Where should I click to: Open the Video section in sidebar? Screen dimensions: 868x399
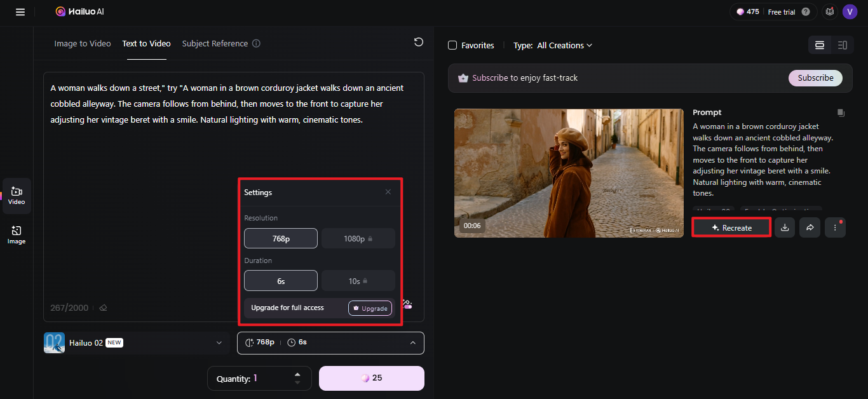[17, 196]
